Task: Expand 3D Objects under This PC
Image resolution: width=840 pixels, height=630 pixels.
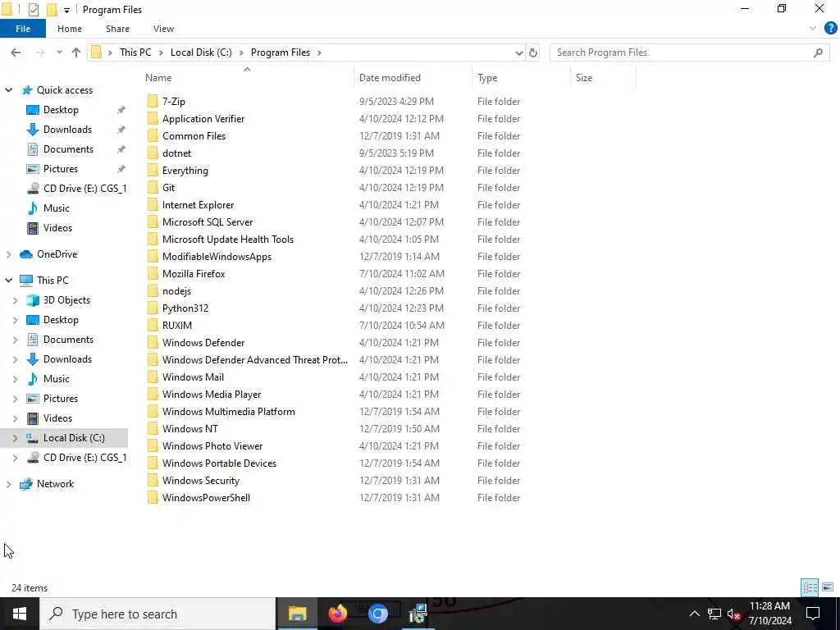Action: (15, 300)
